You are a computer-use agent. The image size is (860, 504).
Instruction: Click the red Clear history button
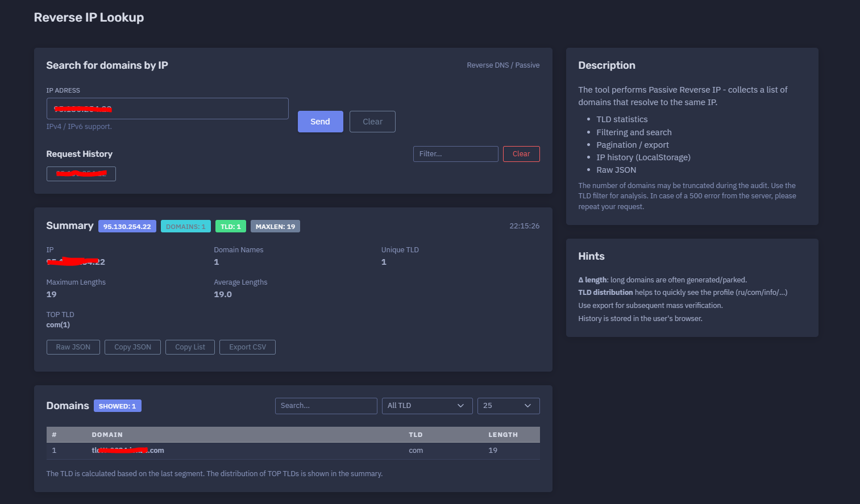click(521, 154)
